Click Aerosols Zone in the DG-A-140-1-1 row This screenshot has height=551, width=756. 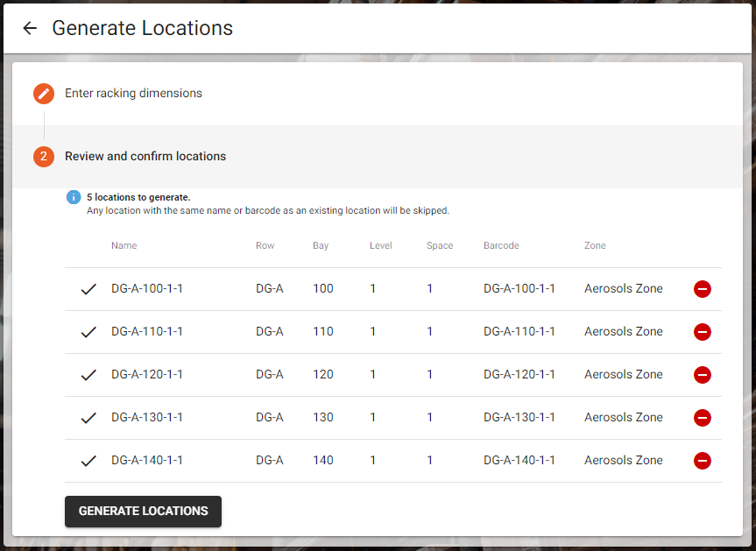[624, 460]
